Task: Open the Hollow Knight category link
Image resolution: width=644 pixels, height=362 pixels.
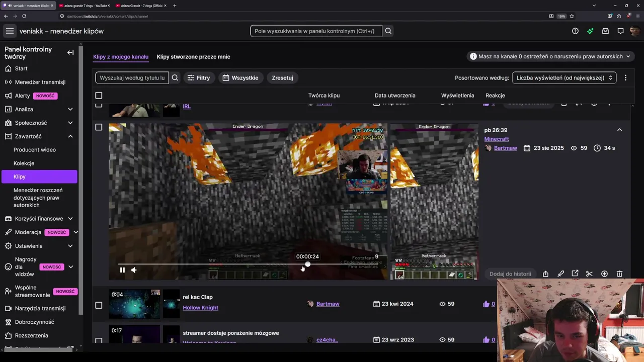Action: pyautogui.click(x=200, y=308)
